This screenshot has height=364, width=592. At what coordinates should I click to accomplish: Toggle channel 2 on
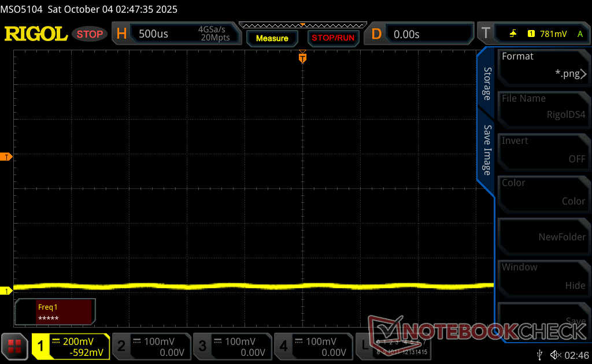[x=151, y=347]
